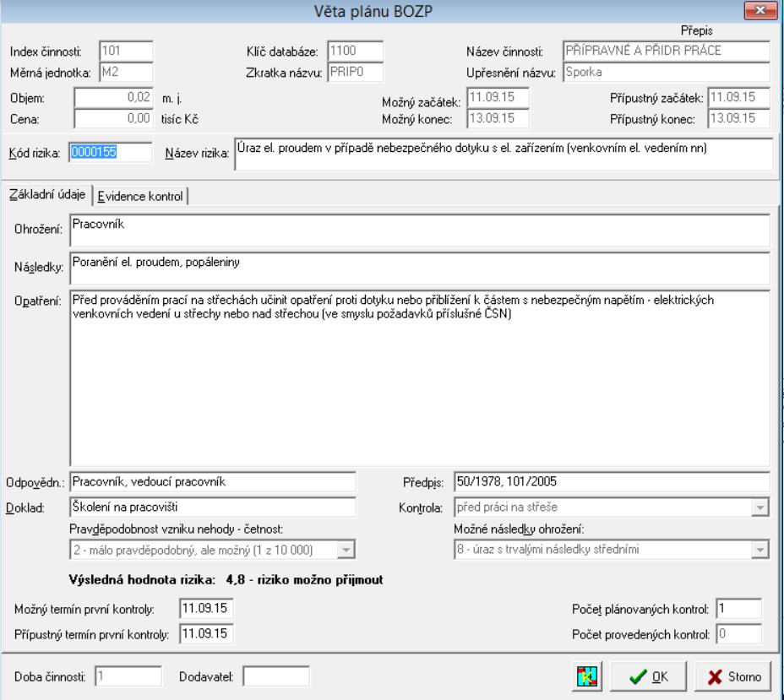This screenshot has height=700, width=784.
Task: Click into the Následky text field
Action: pos(420,268)
